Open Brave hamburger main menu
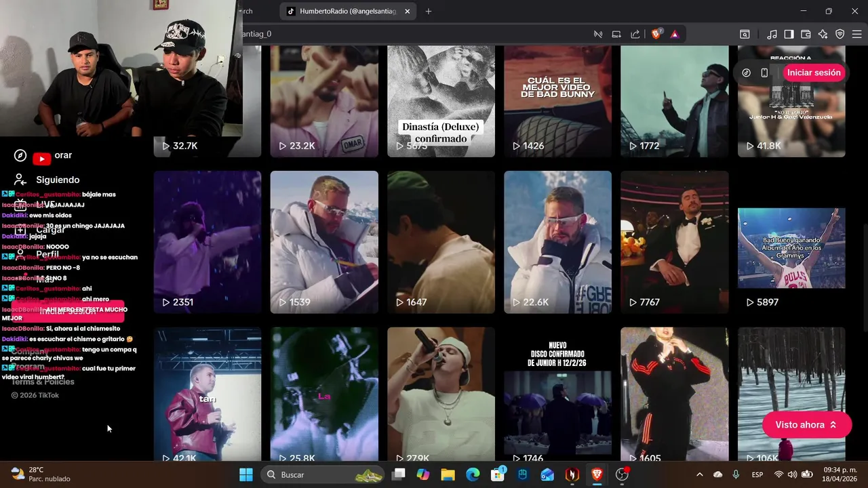The height and width of the screenshot is (488, 868). pos(856,34)
